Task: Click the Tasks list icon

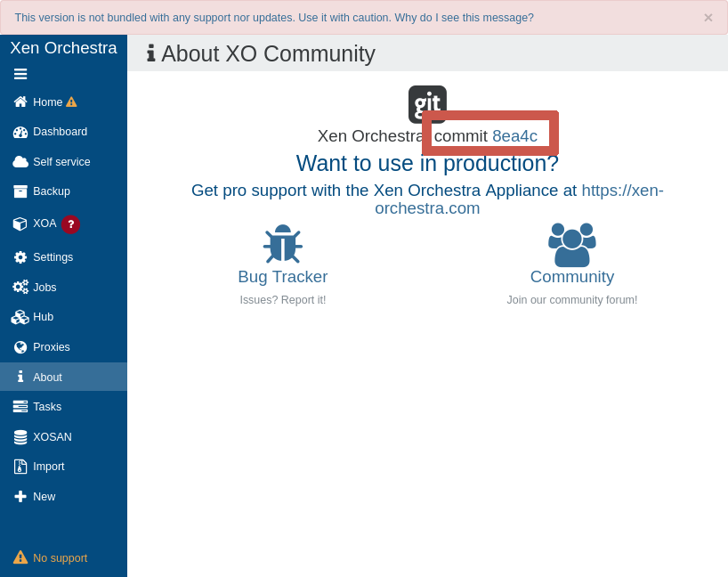Action: click(20, 407)
